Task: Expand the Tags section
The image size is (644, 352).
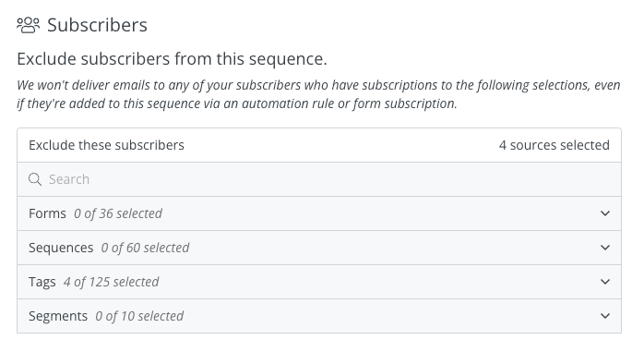Action: point(319,282)
